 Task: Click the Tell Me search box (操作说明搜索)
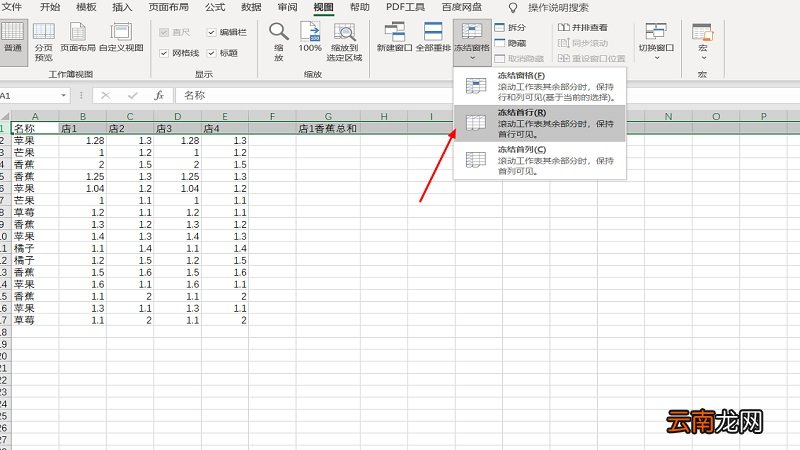click(558, 8)
